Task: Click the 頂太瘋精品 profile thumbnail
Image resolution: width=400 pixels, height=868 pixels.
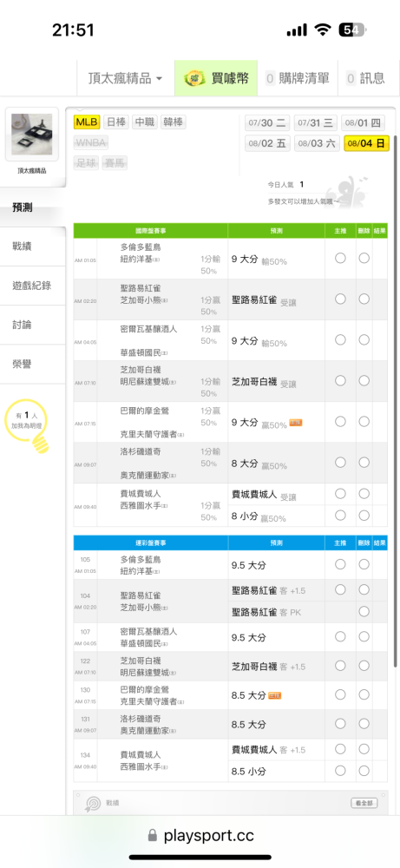Action: (x=31, y=135)
